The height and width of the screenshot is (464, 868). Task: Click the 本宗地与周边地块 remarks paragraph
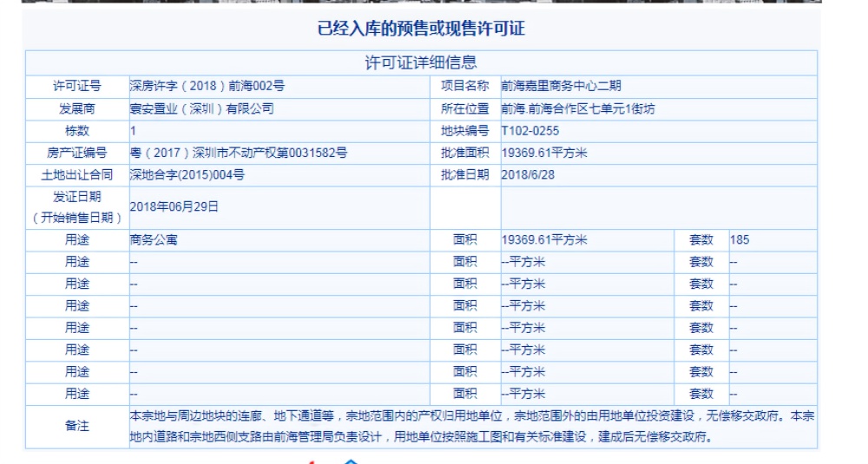click(472, 427)
